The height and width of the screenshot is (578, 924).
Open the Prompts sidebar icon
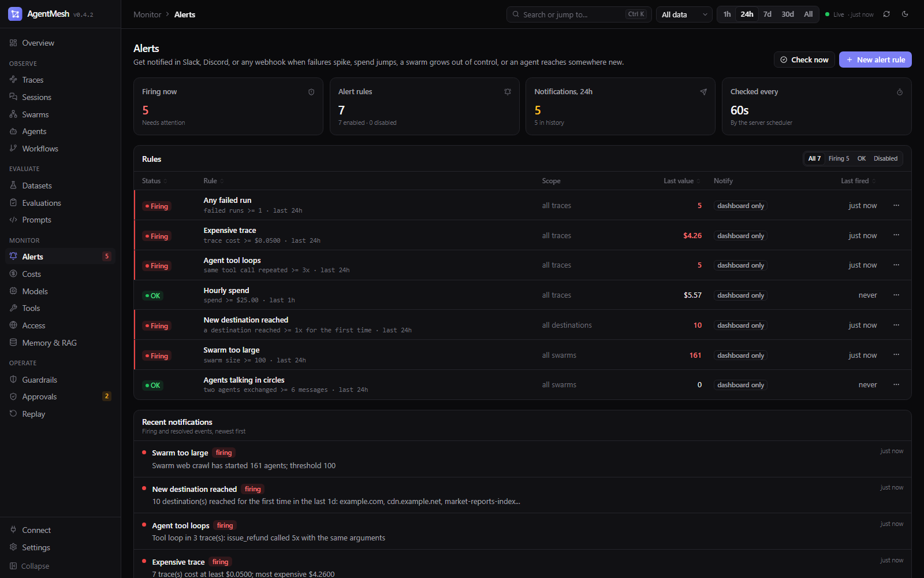[13, 220]
